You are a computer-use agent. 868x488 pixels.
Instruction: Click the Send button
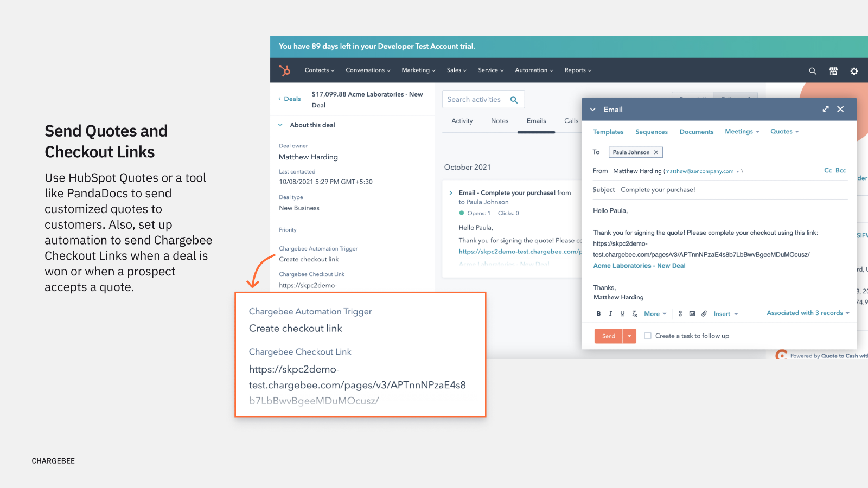point(609,336)
